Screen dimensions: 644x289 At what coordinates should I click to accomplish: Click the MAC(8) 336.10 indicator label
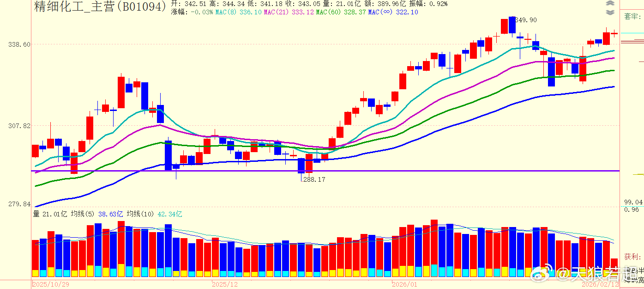tap(239, 12)
